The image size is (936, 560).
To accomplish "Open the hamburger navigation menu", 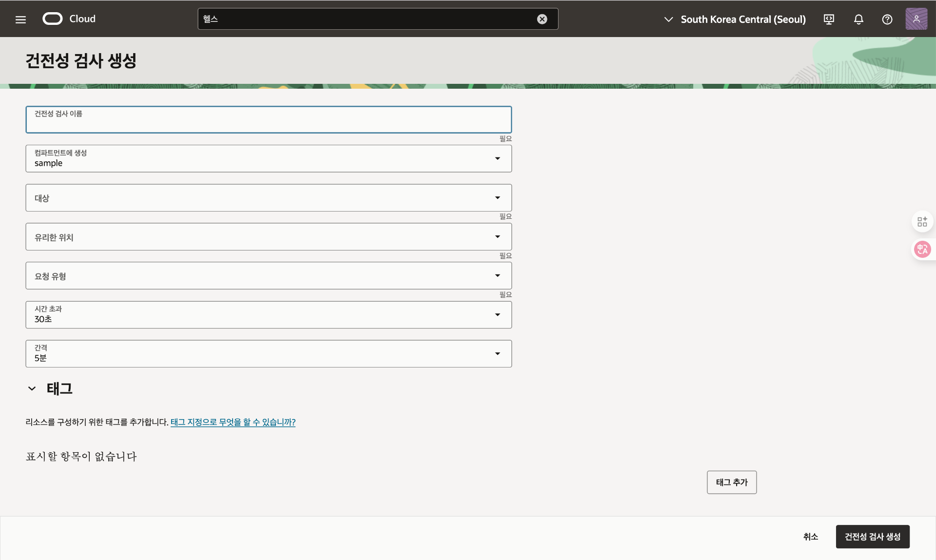I will point(20,19).
